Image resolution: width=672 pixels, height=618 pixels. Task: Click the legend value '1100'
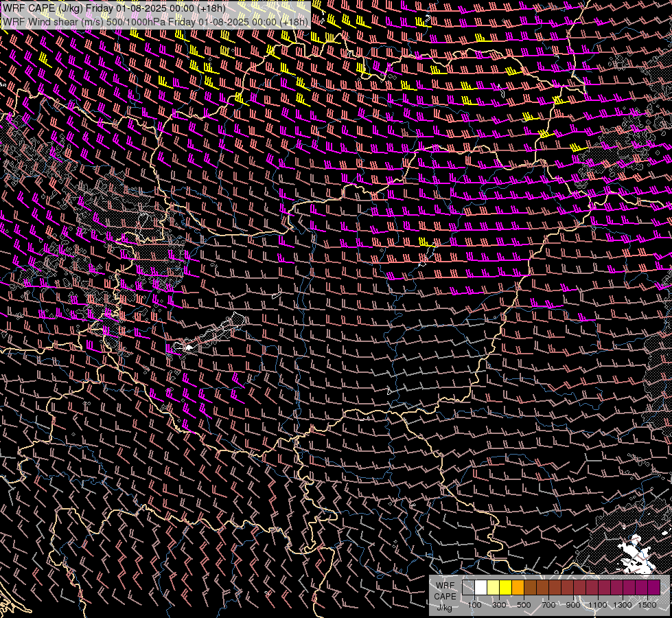tap(598, 605)
